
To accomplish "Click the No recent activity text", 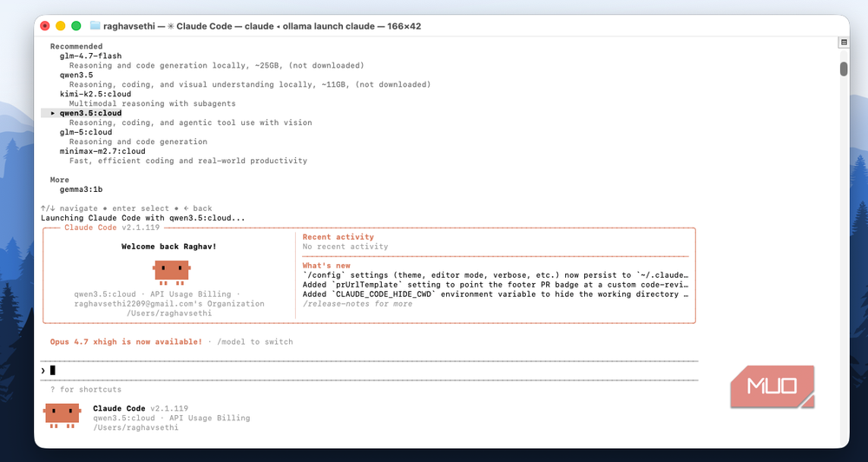I will pos(345,247).
